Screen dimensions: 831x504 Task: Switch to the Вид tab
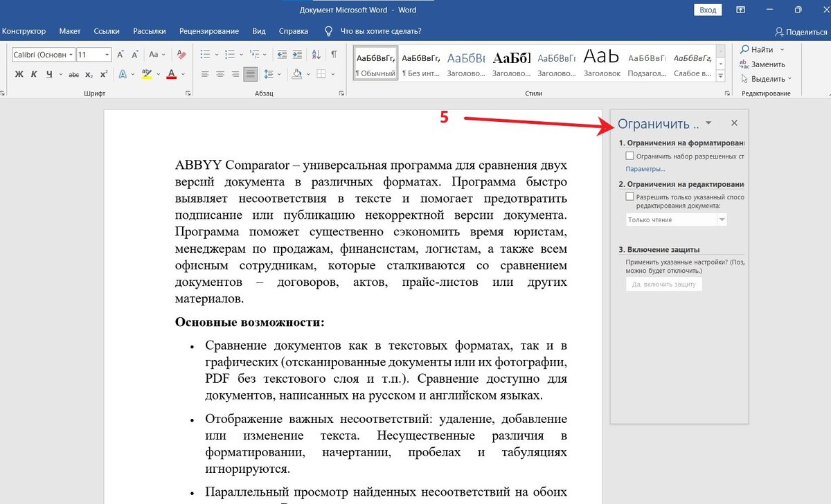click(x=259, y=31)
